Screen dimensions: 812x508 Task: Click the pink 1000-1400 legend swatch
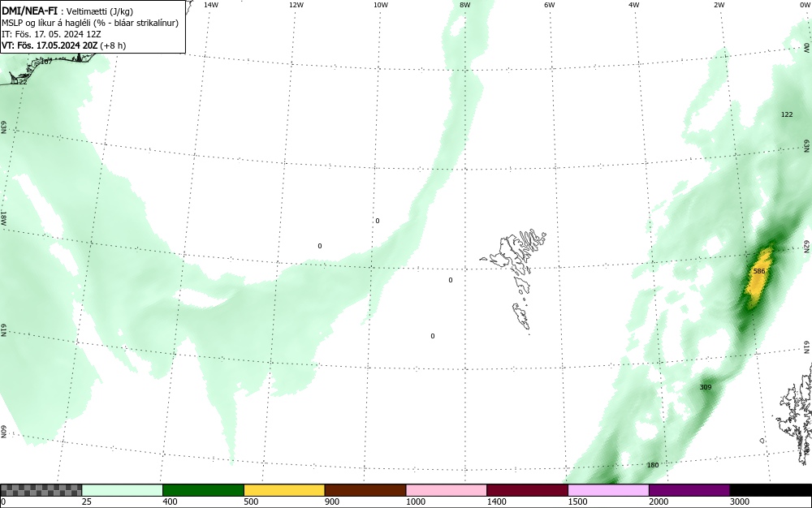coord(447,490)
